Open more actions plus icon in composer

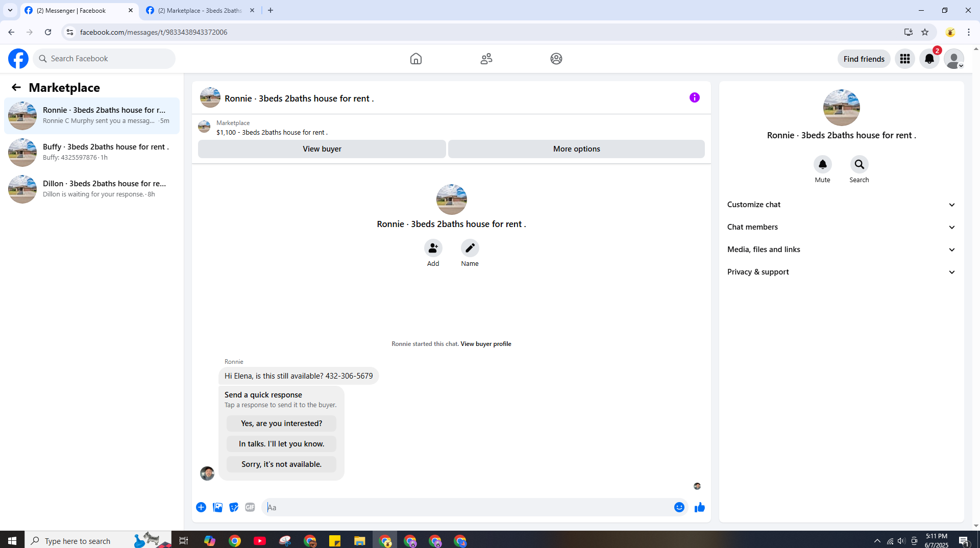201,507
